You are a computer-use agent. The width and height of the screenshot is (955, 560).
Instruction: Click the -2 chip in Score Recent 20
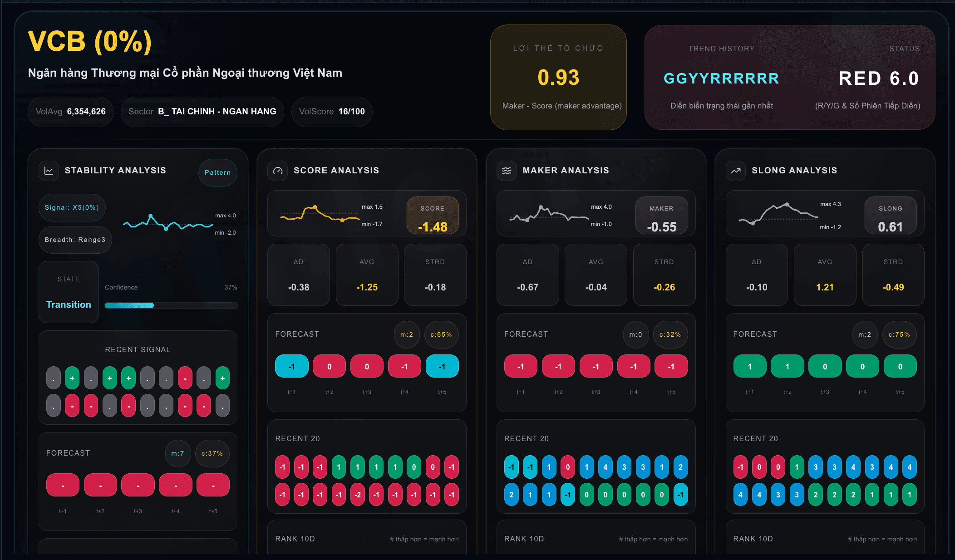[358, 495]
